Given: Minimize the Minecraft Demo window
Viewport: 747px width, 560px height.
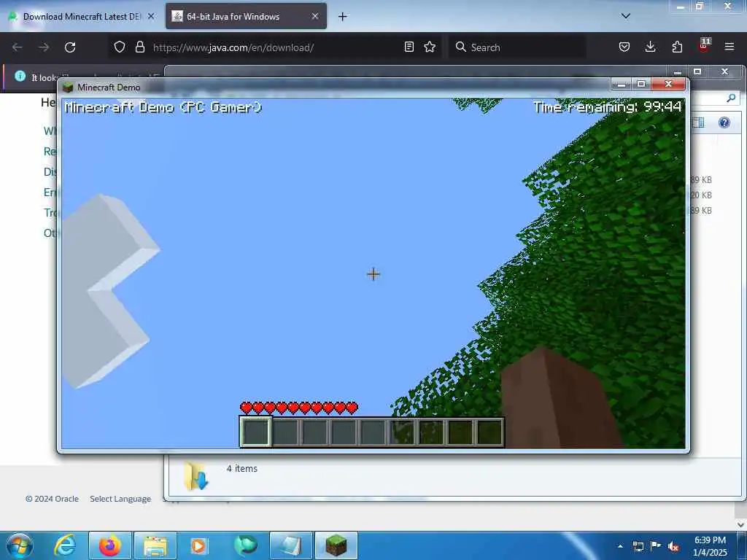Looking at the screenshot, I should point(622,85).
